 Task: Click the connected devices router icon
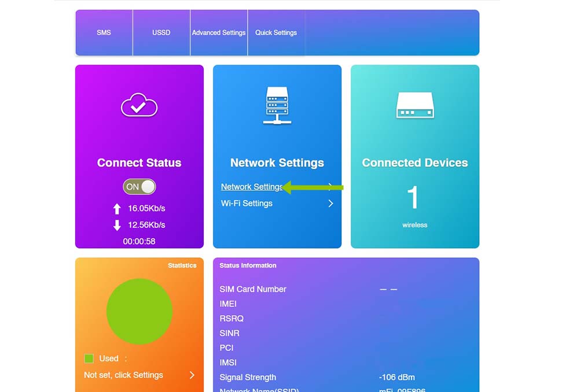coord(414,106)
